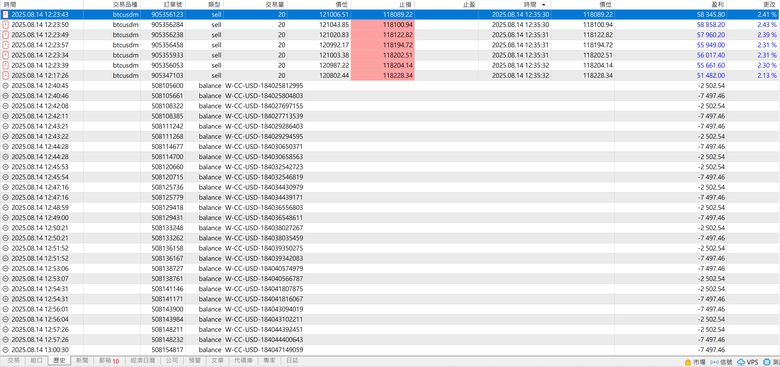Sort by the 止盈 (Take Profit) column header
The image size is (780, 367).
[446, 4]
